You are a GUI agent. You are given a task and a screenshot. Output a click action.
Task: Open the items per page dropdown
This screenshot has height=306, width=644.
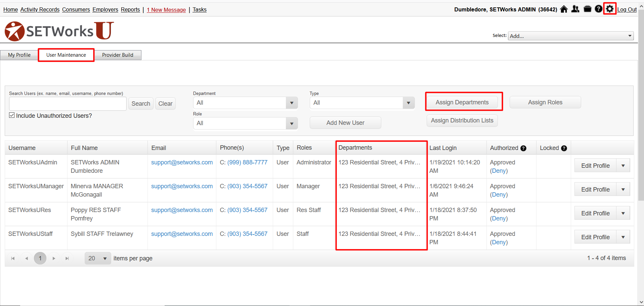(98, 258)
